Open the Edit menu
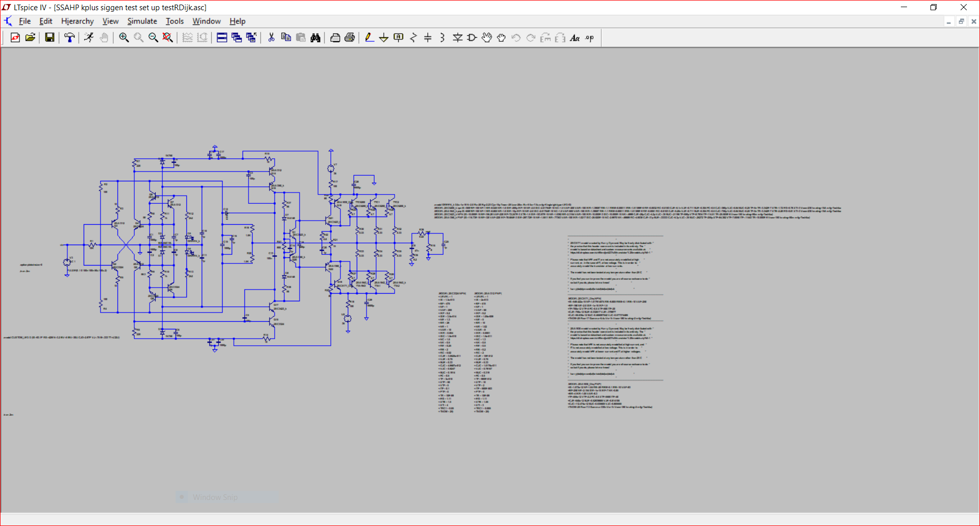The height and width of the screenshot is (526, 980). pyautogui.click(x=46, y=21)
